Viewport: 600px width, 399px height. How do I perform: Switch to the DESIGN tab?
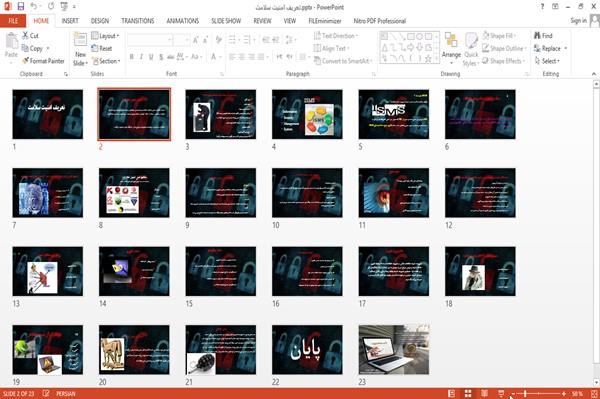100,21
